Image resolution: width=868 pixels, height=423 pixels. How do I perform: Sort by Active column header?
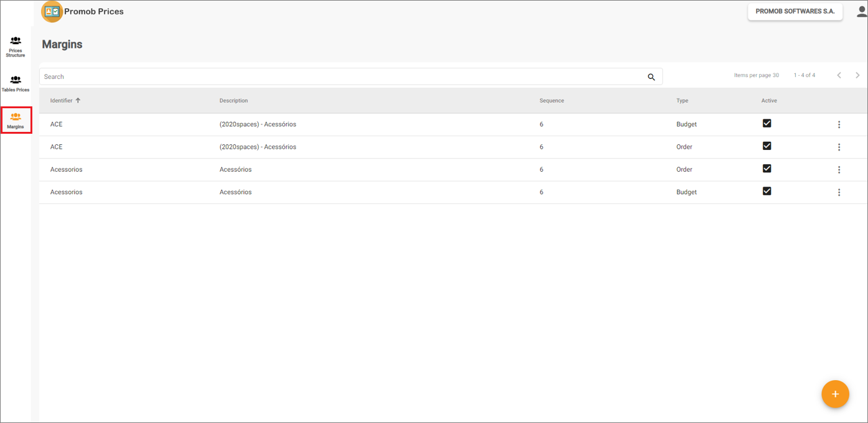(769, 101)
